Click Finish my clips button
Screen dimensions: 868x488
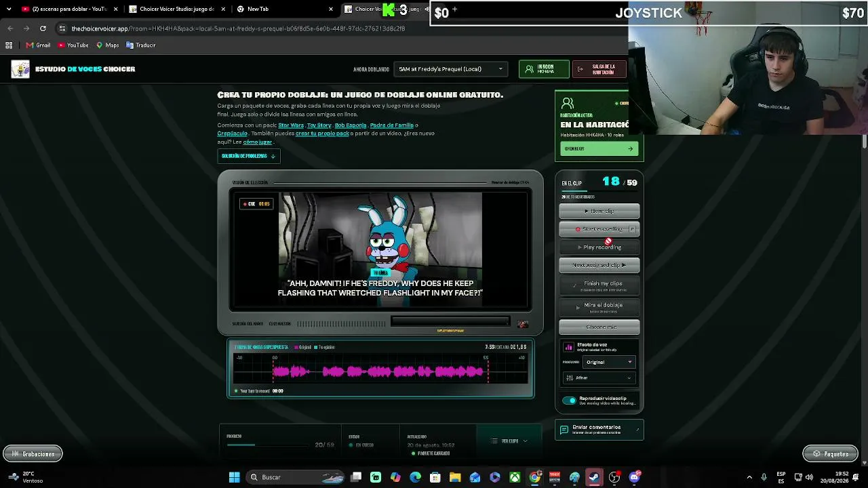pos(599,285)
